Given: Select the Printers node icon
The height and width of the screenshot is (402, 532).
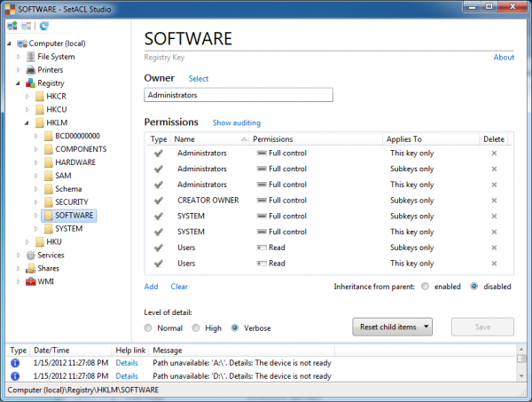Looking at the screenshot, I should 30,70.
